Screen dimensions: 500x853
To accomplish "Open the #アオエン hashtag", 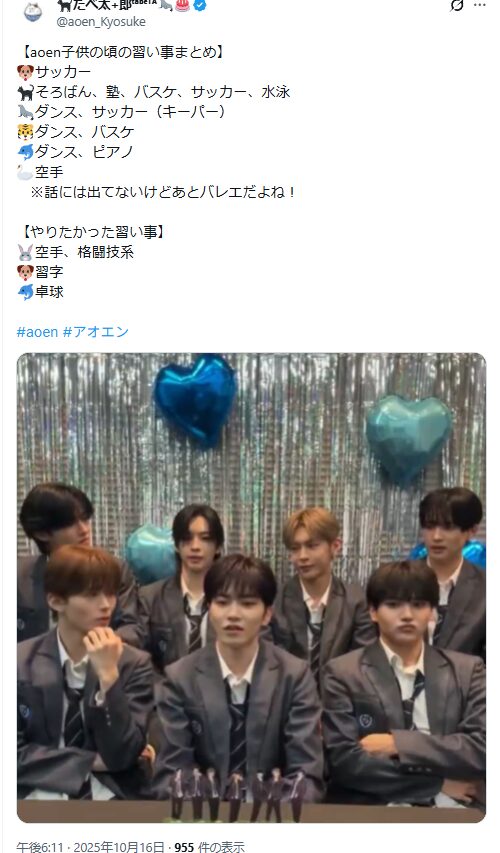I will point(96,332).
